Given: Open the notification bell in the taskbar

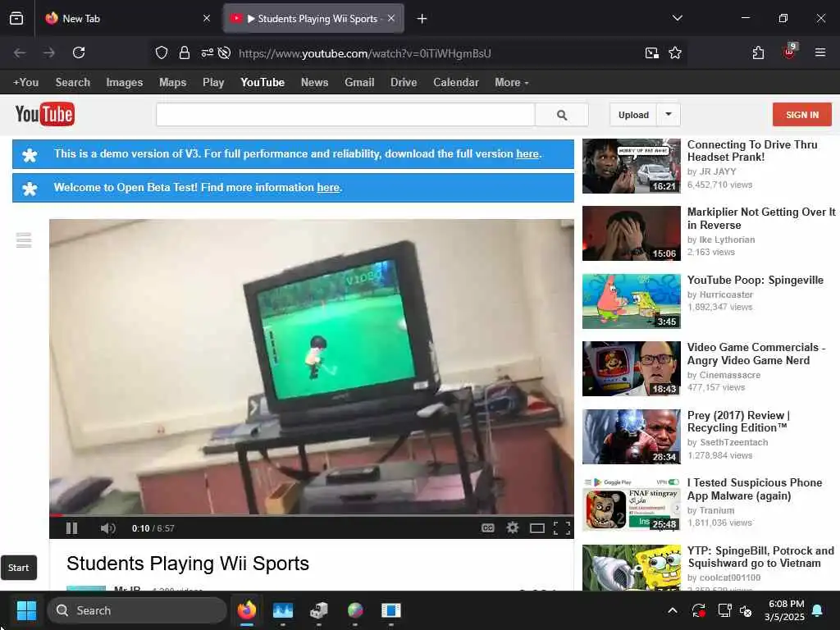Looking at the screenshot, I should coord(818,610).
